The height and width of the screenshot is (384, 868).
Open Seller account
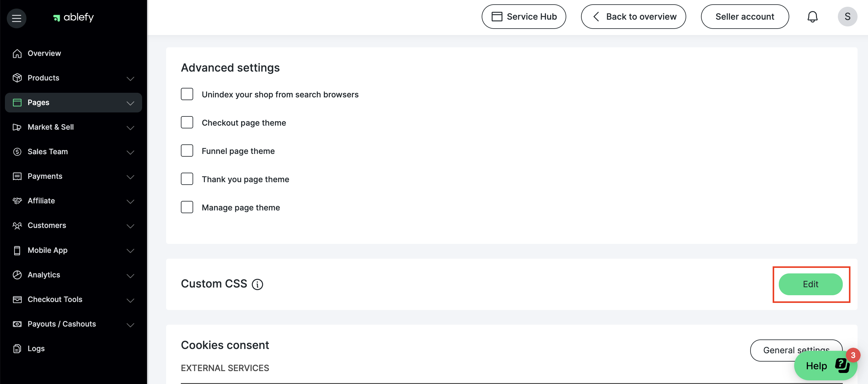point(745,17)
